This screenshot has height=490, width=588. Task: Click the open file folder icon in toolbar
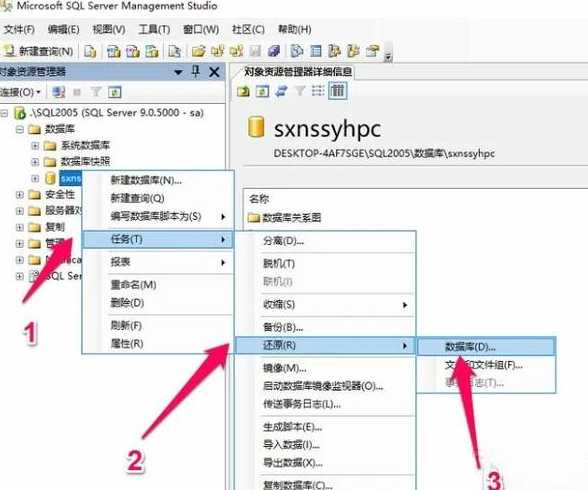click(x=198, y=51)
